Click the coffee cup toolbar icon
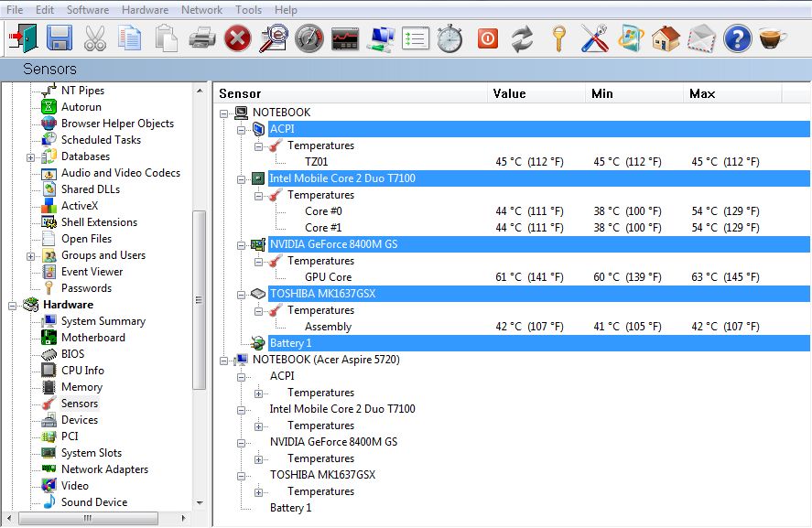Screen dimensions: 812x528 click(773, 38)
